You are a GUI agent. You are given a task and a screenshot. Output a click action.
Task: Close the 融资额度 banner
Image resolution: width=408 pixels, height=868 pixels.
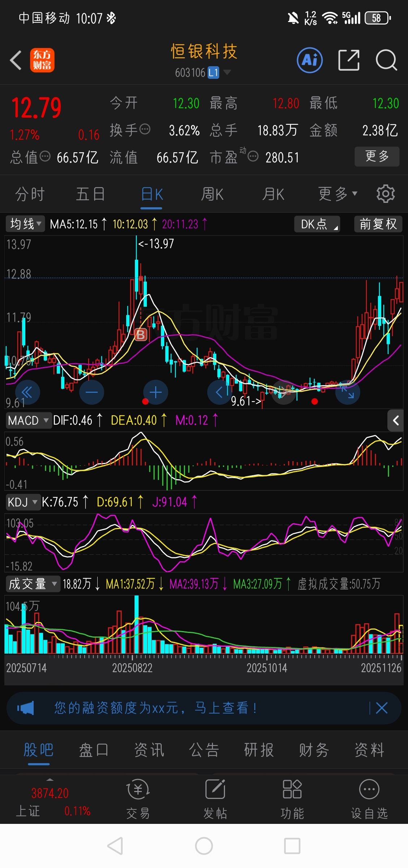point(382,708)
